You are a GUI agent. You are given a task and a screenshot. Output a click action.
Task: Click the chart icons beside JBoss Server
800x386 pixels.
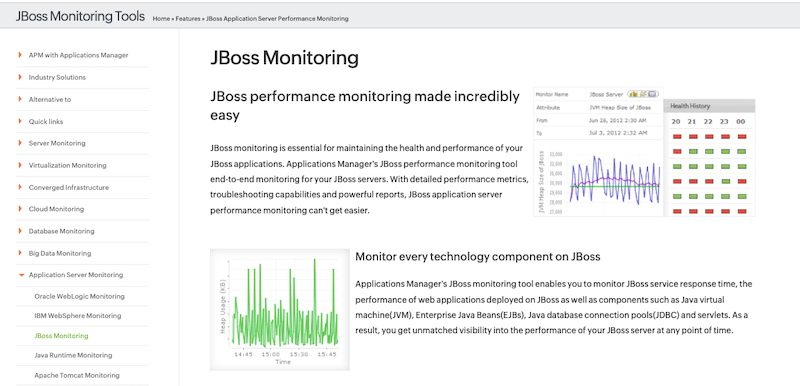click(x=642, y=94)
